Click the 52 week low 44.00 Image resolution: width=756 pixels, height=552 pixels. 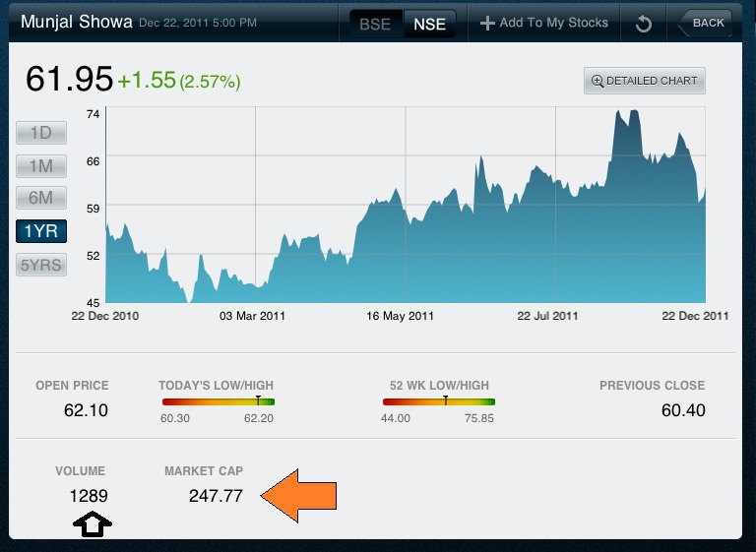pos(396,418)
